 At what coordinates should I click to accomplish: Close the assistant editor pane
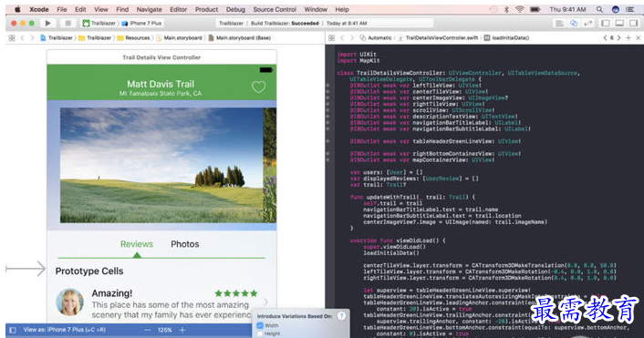pos(638,37)
